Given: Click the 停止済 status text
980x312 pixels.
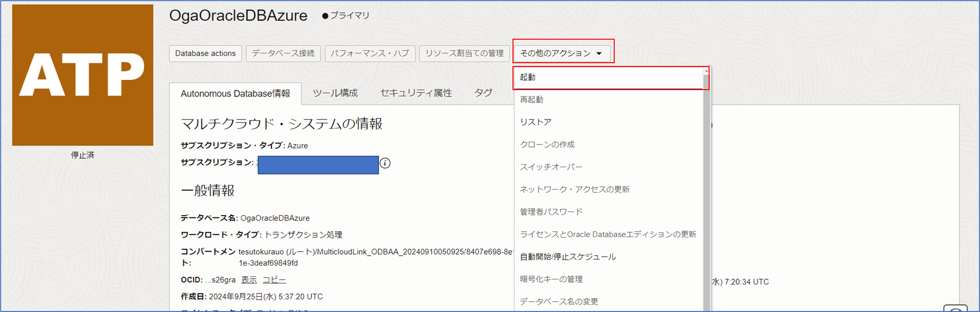Looking at the screenshot, I should point(83,155).
